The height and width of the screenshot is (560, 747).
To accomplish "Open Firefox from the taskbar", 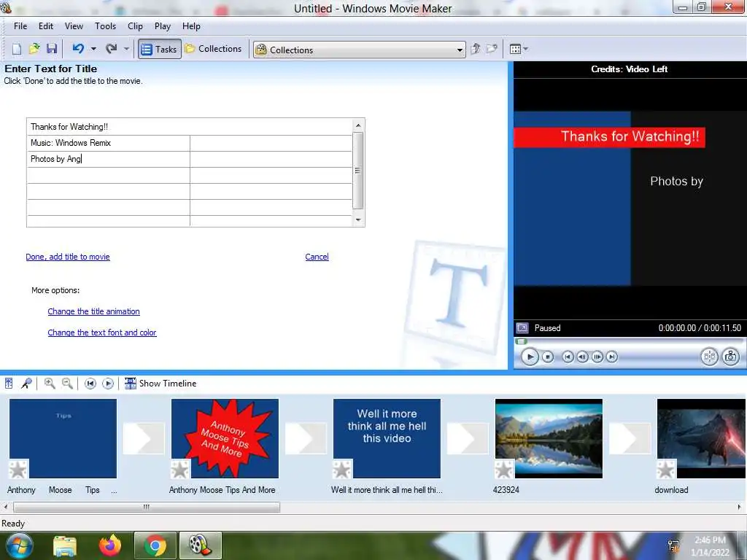I will [x=110, y=545].
